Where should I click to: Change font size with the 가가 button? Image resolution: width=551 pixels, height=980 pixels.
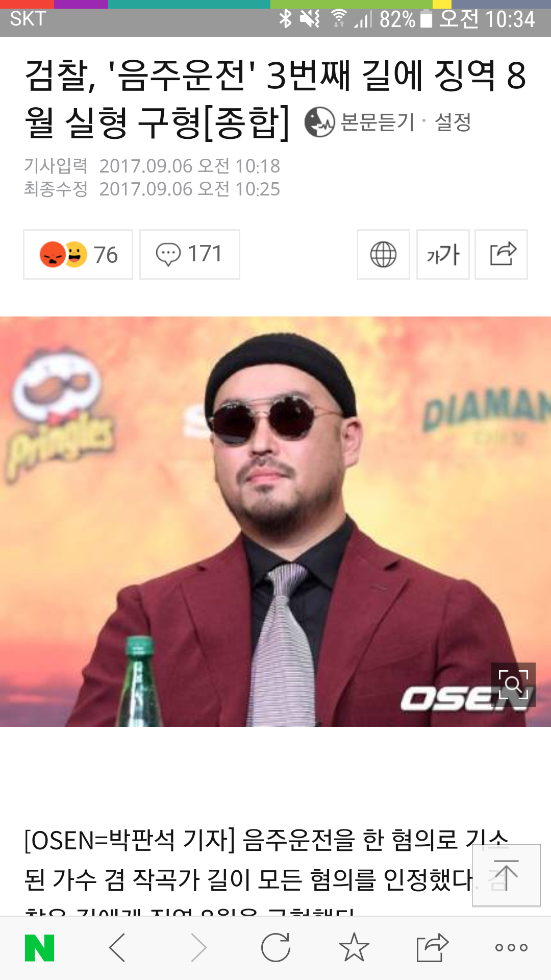443,254
